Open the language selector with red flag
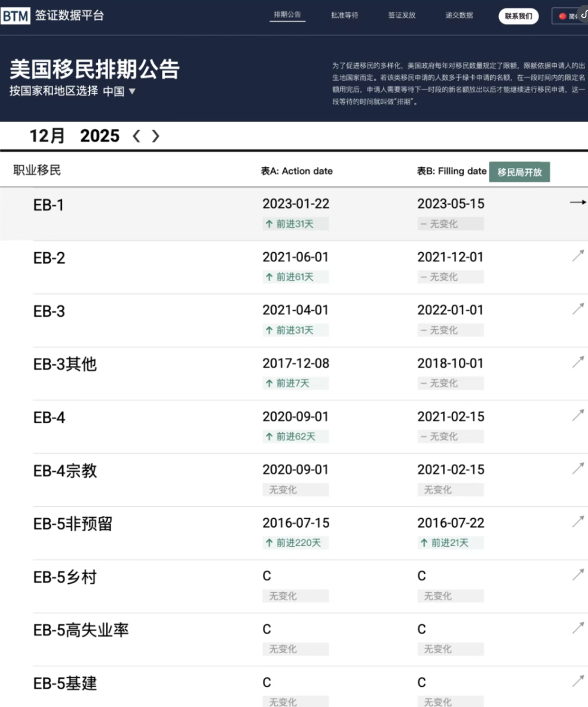The height and width of the screenshot is (707, 588). (x=569, y=16)
